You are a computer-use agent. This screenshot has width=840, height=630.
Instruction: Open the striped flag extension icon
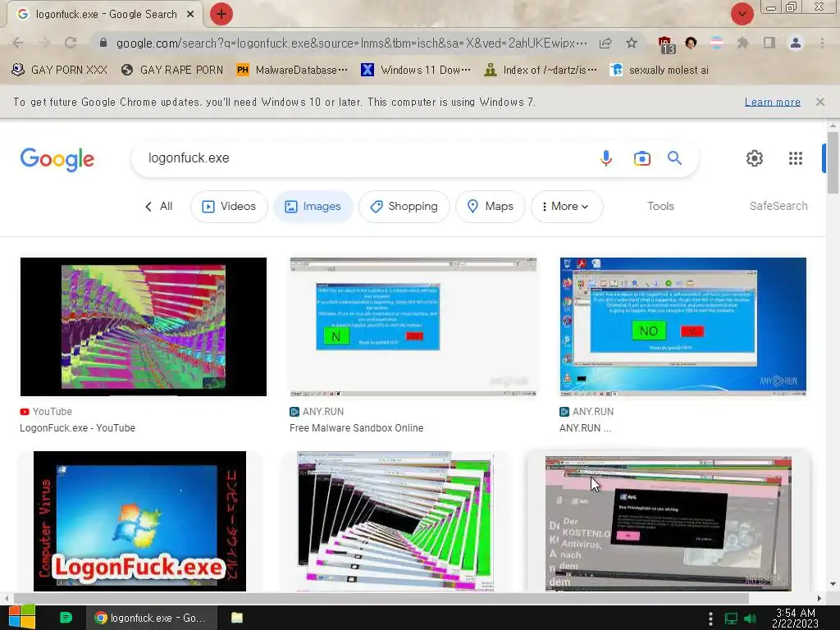click(x=717, y=43)
